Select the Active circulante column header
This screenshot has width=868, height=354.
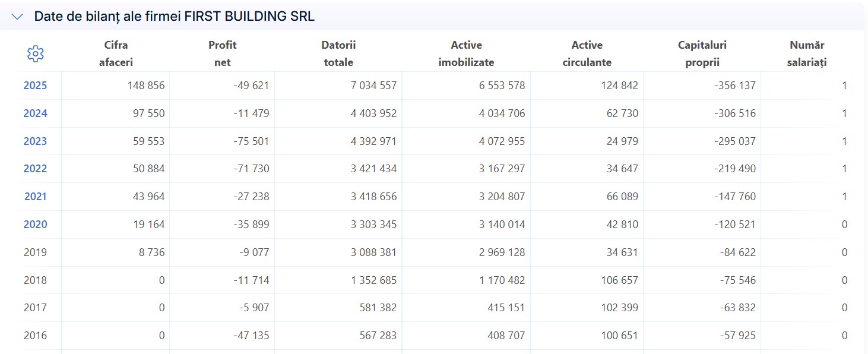(x=587, y=53)
